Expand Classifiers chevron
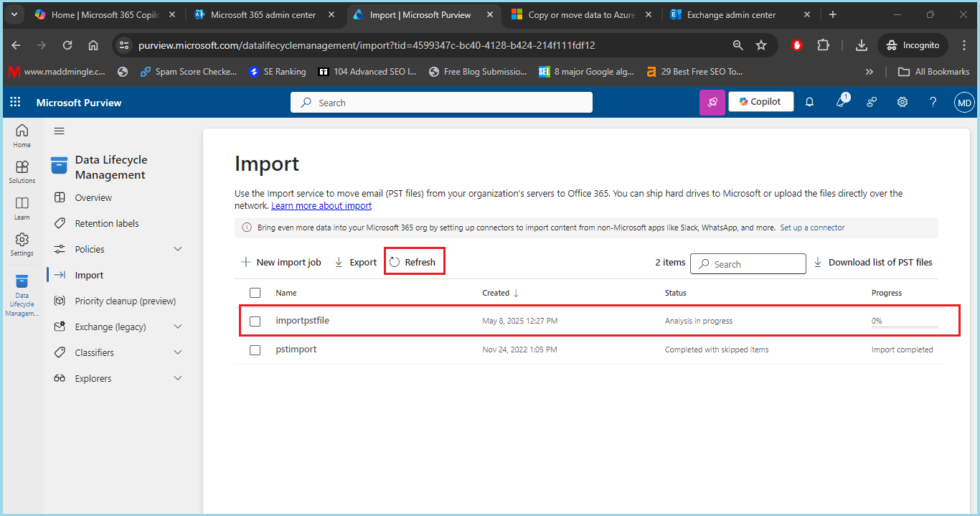The image size is (980, 516). pos(179,352)
